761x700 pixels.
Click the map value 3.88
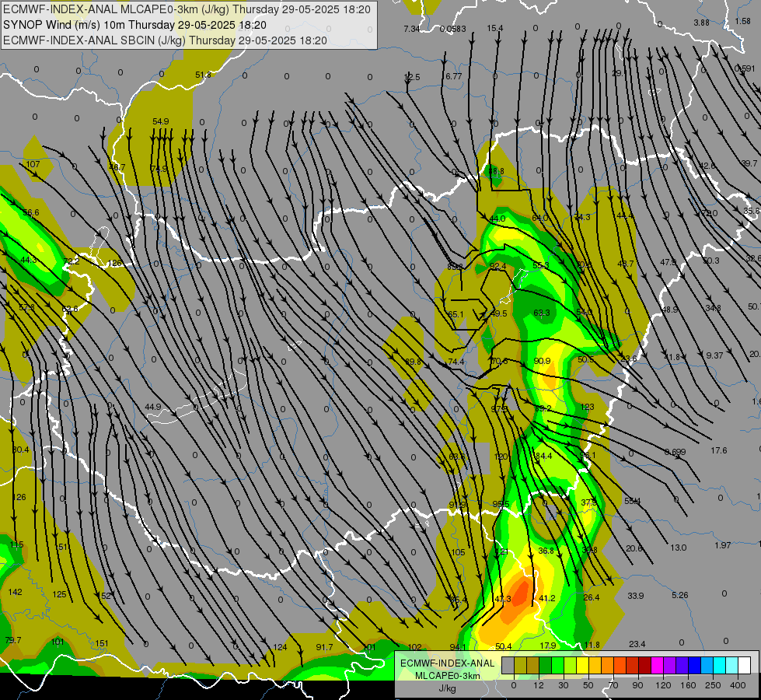click(701, 23)
